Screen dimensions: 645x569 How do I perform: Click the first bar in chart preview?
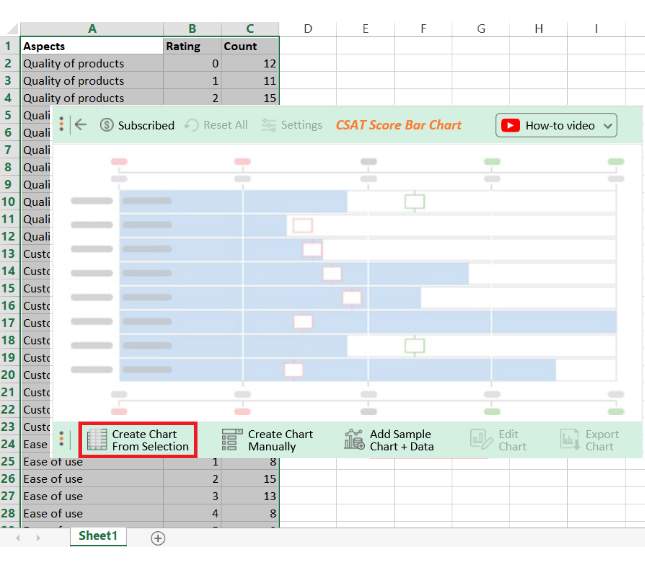coord(233,201)
